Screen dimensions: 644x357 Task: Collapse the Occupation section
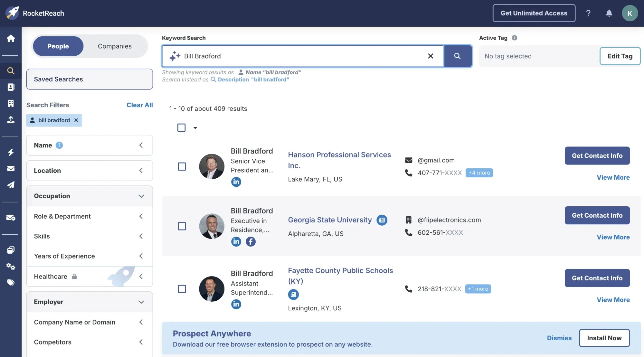coord(90,196)
